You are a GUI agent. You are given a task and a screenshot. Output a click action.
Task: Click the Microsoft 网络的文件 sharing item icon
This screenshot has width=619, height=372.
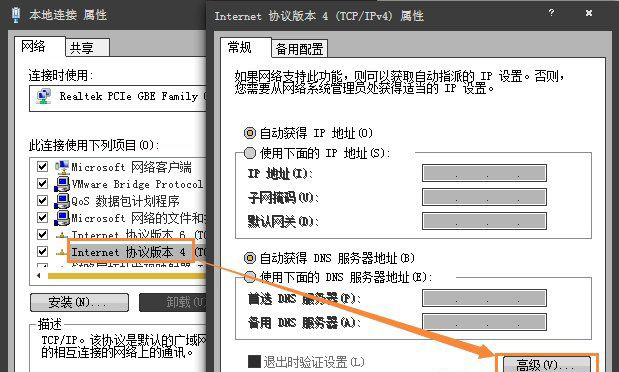62,218
